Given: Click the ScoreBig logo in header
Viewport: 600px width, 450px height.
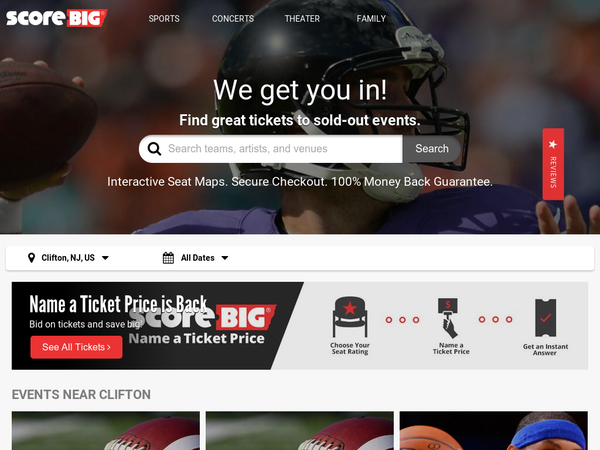Looking at the screenshot, I should click(56, 18).
